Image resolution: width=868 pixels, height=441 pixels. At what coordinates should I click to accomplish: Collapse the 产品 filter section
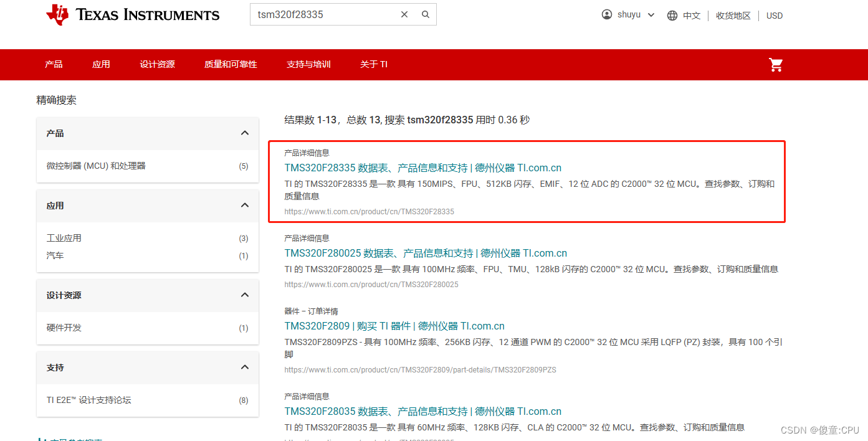(245, 133)
